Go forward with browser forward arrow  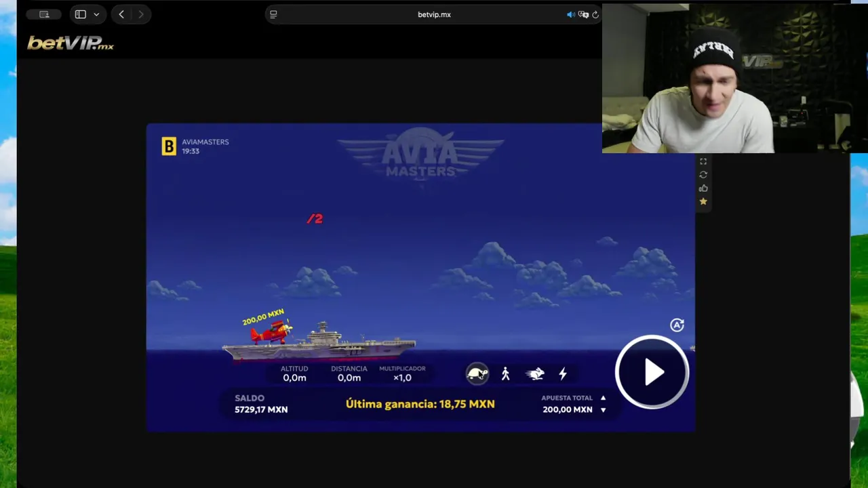[141, 14]
